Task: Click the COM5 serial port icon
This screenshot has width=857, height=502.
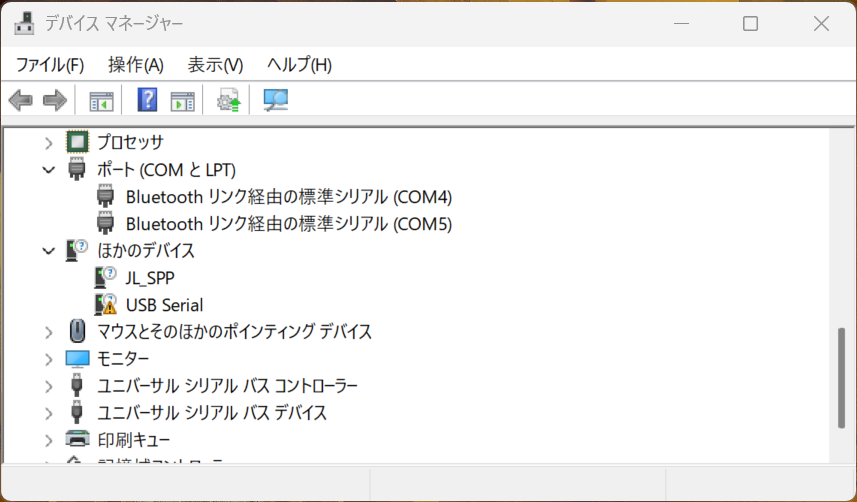Action: (x=105, y=223)
